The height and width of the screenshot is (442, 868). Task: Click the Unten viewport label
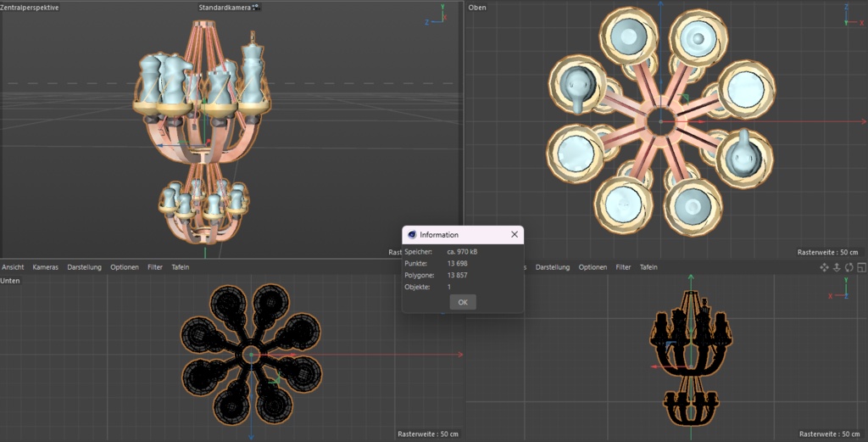(10, 281)
